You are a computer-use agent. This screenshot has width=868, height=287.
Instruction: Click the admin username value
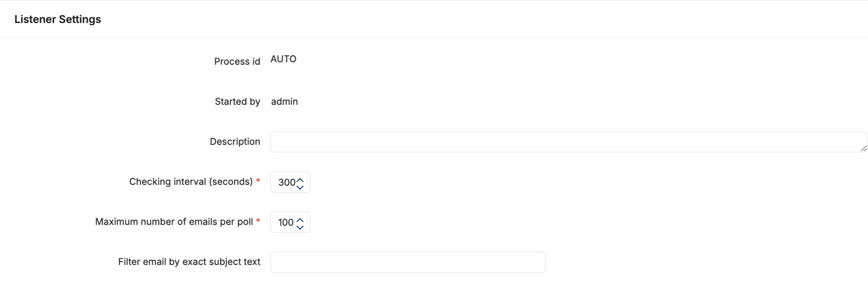[x=284, y=101]
